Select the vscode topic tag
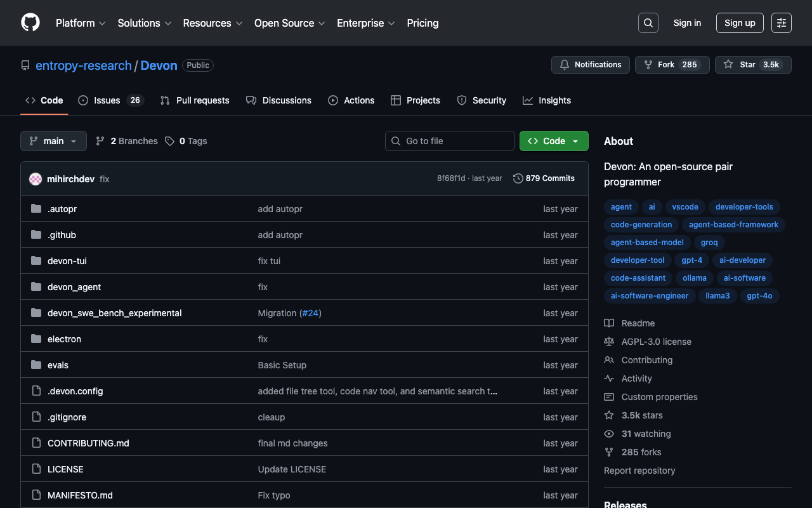812x508 pixels. [x=685, y=207]
